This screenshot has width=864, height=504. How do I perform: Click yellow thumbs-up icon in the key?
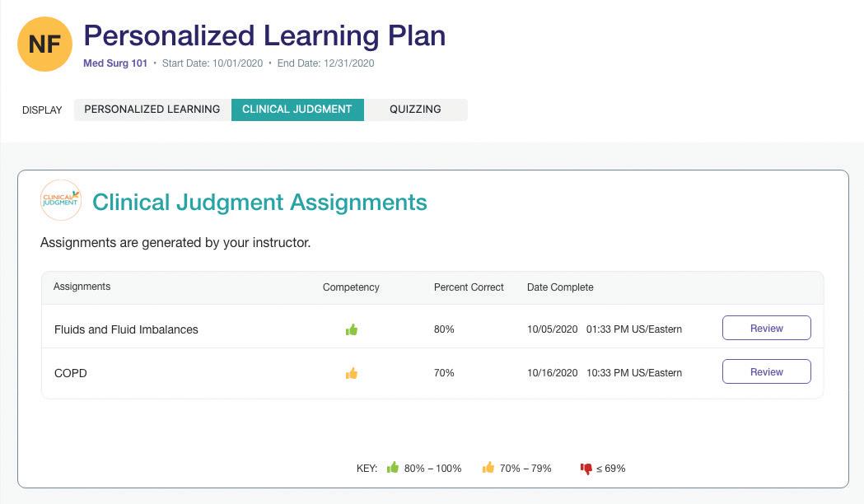click(488, 468)
